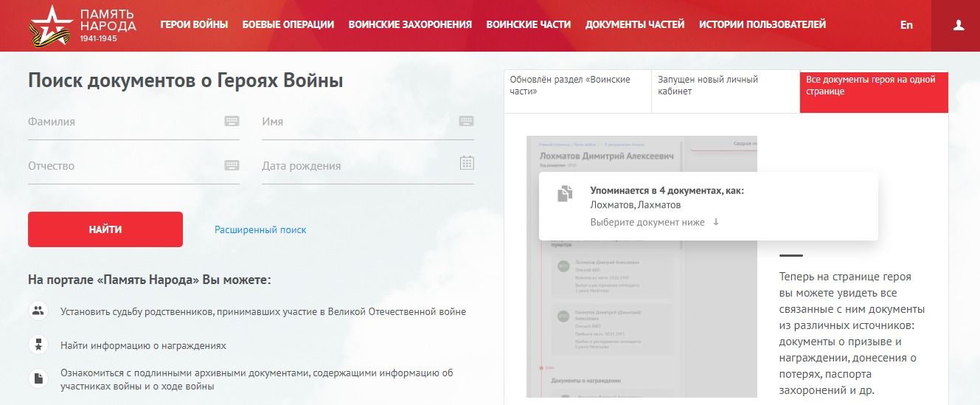Open the user profile icon
The height and width of the screenshot is (405, 980).
click(958, 25)
